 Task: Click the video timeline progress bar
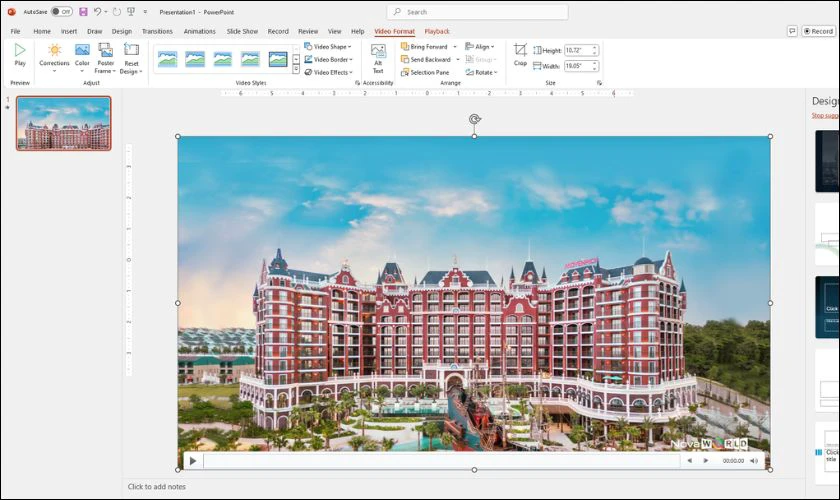[442, 461]
